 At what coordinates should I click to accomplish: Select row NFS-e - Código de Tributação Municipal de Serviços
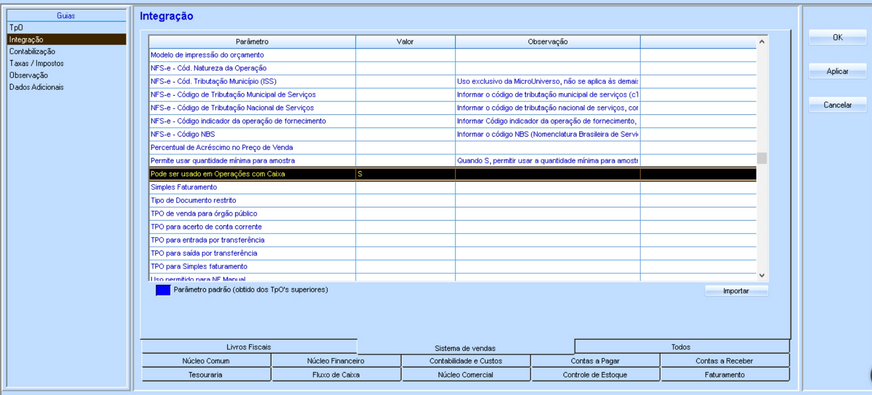click(453, 95)
